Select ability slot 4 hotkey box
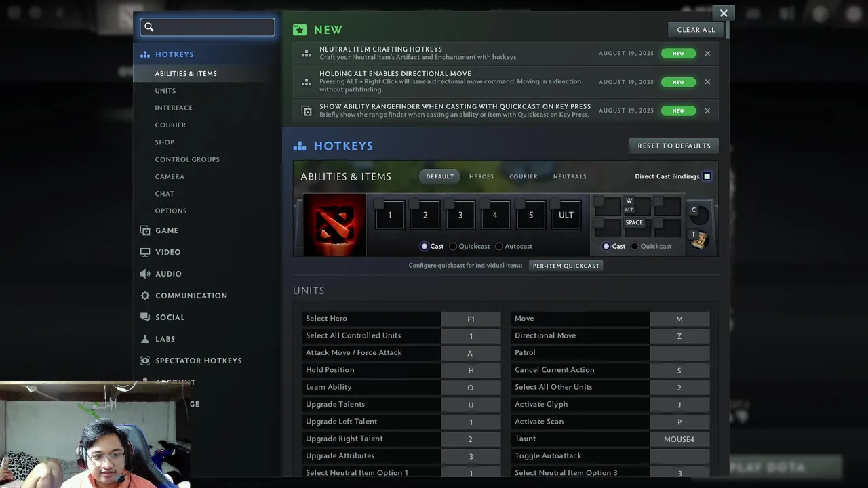 (x=495, y=216)
